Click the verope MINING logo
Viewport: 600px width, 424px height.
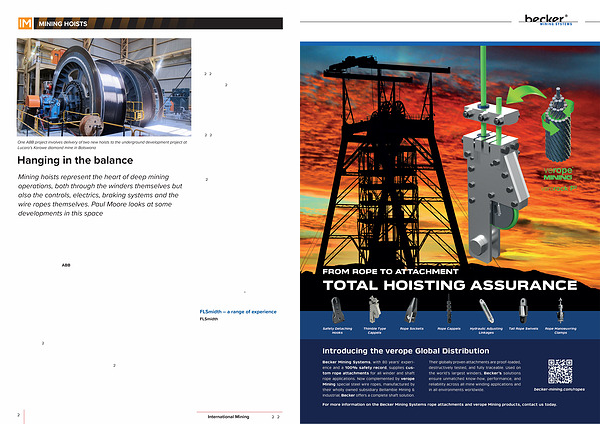(558, 174)
